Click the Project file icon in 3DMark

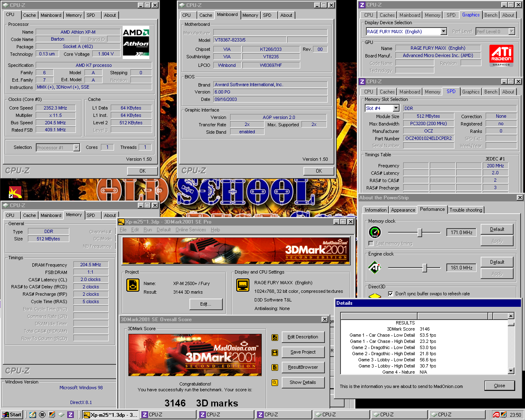coord(133,285)
